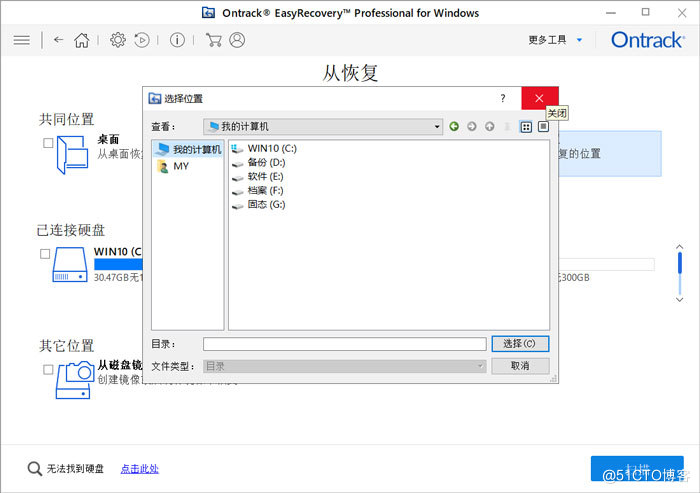Viewport: 700px width, 493px height.
Task: Click the resume recovery icon
Action: 142,40
